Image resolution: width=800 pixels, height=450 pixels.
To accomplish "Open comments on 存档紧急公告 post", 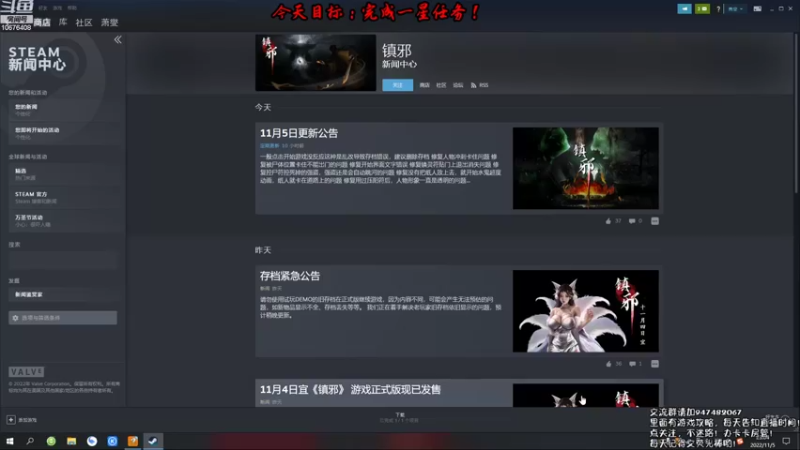I will click(632, 364).
